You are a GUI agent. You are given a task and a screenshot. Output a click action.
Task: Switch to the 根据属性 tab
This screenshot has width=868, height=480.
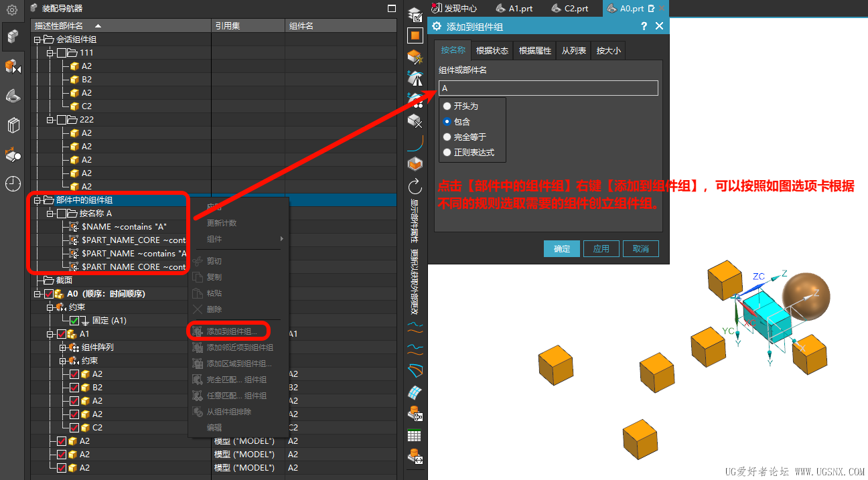tap(534, 50)
